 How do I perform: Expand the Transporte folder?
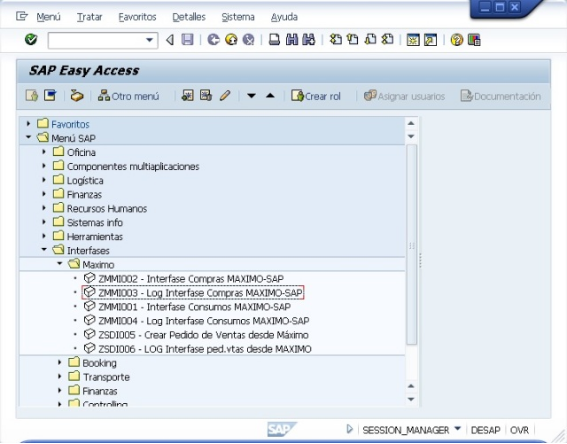(60, 376)
